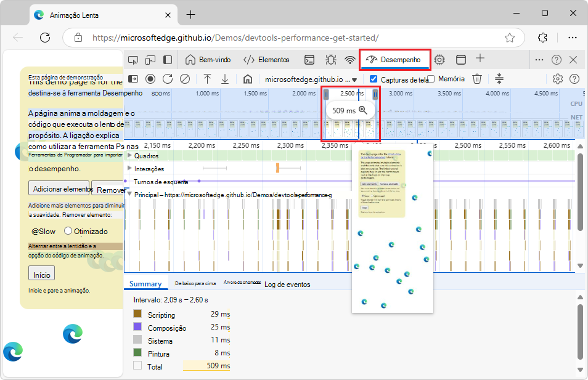Expand the Quadros track
This screenshot has height=380, width=588.
click(x=129, y=156)
